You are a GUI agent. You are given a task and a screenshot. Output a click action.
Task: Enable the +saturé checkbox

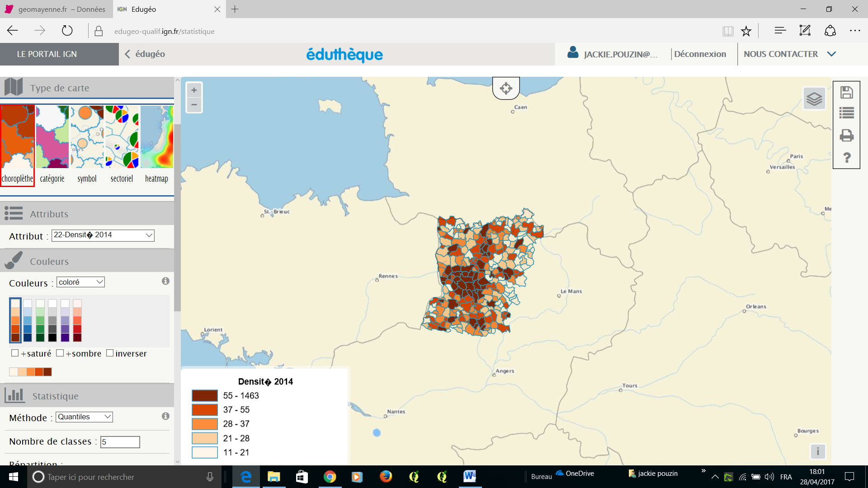coord(15,353)
